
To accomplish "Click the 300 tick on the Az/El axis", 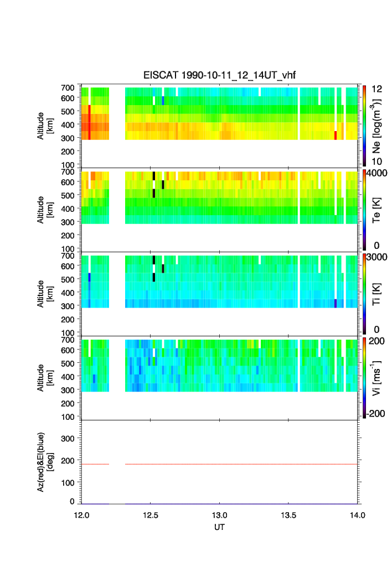I will [x=68, y=439].
